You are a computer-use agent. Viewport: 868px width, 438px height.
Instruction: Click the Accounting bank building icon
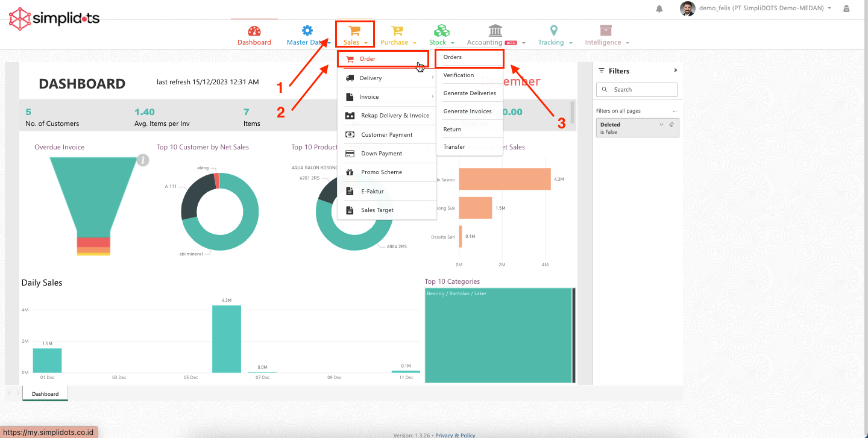pos(495,31)
